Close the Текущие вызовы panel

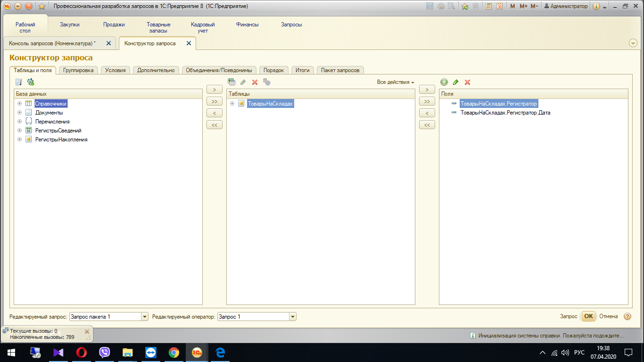click(x=87, y=332)
